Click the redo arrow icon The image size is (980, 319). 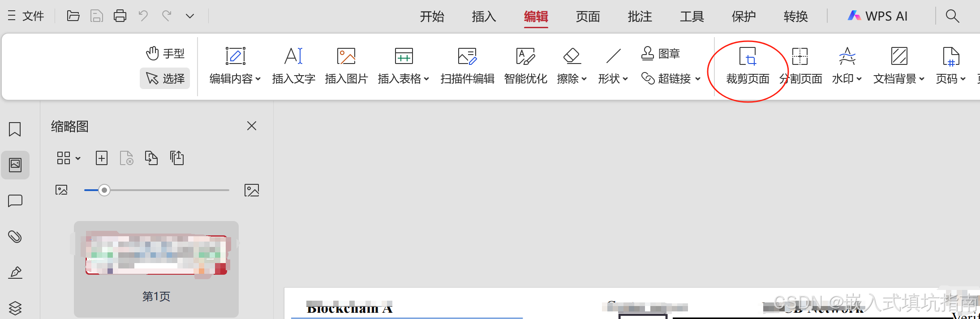[167, 16]
